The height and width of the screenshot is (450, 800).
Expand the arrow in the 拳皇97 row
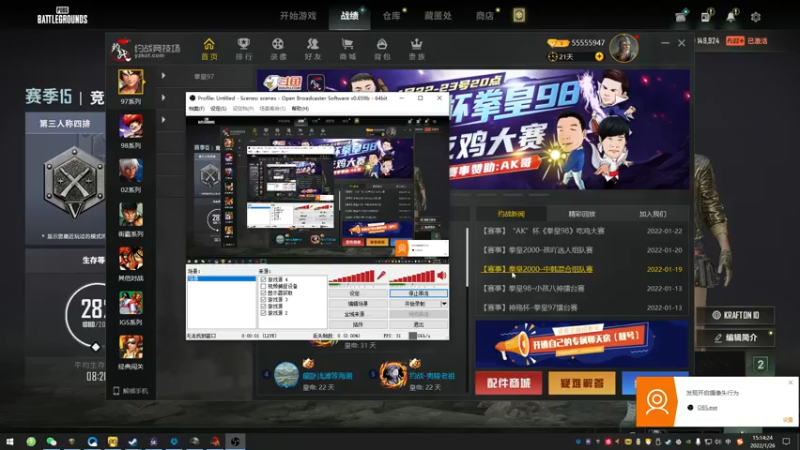[163, 76]
